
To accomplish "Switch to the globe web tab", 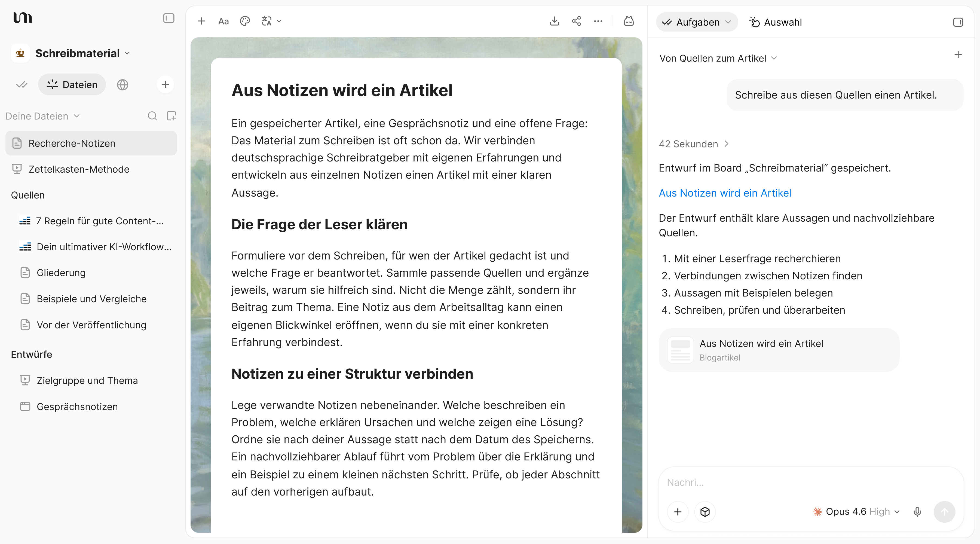I will [122, 84].
